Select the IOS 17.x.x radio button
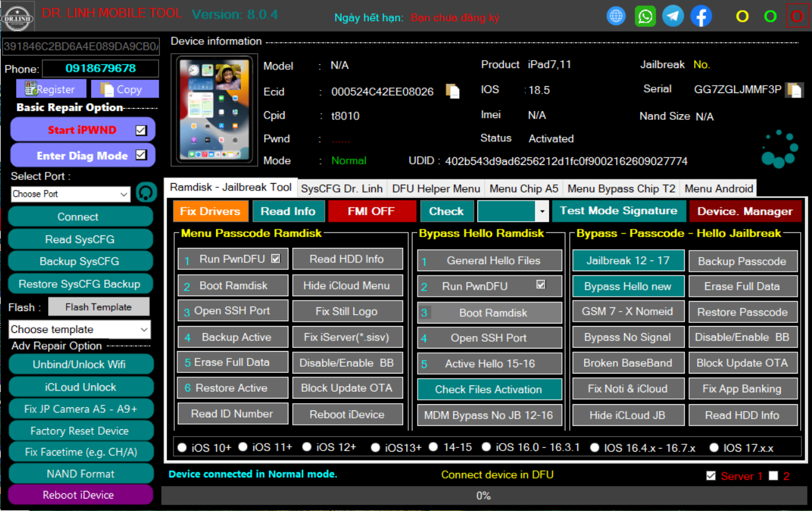812x511 pixels. tap(715, 447)
